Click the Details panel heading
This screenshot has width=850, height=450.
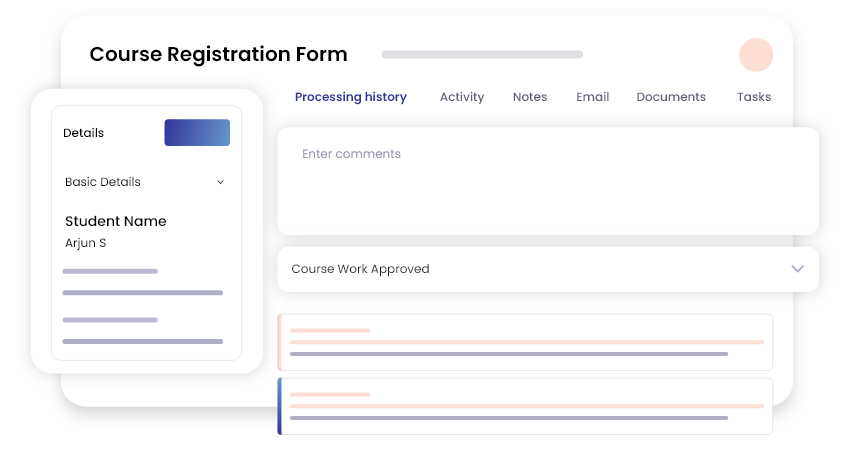(x=83, y=133)
